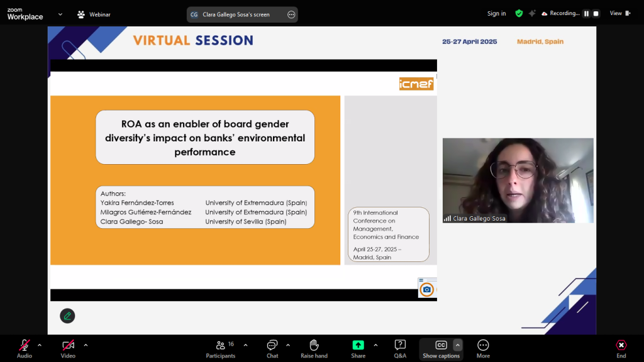Click the green Share screen icon

pos(358,346)
